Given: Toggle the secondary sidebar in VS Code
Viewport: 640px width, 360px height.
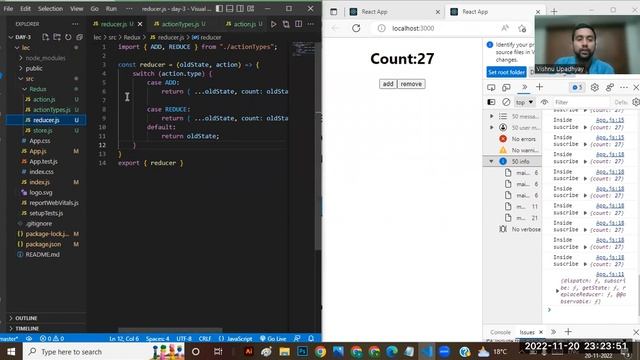Looking at the screenshot, I should coord(240,8).
